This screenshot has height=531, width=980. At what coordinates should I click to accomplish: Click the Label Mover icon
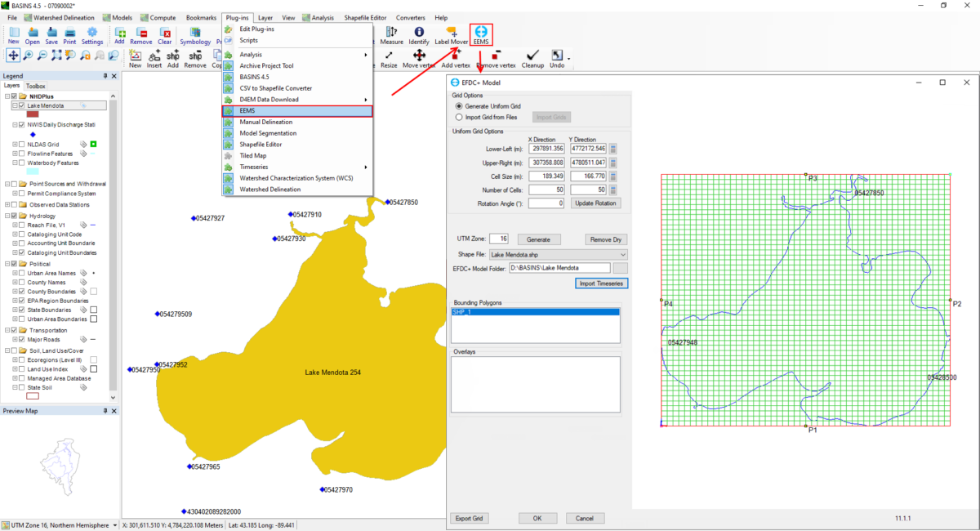click(x=451, y=33)
